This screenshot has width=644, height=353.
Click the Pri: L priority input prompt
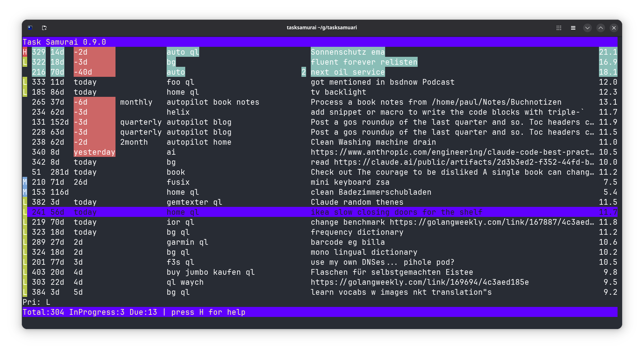pyautogui.click(x=36, y=302)
